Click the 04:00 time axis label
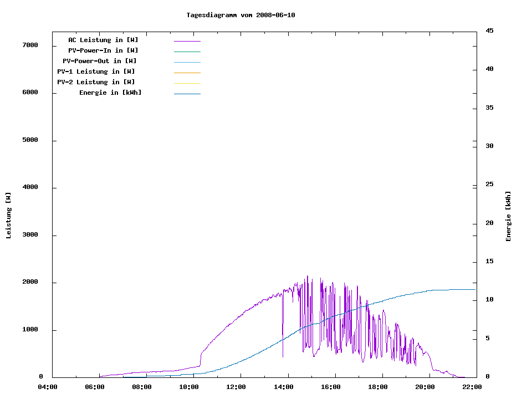The height and width of the screenshot is (399, 532). pos(48,387)
